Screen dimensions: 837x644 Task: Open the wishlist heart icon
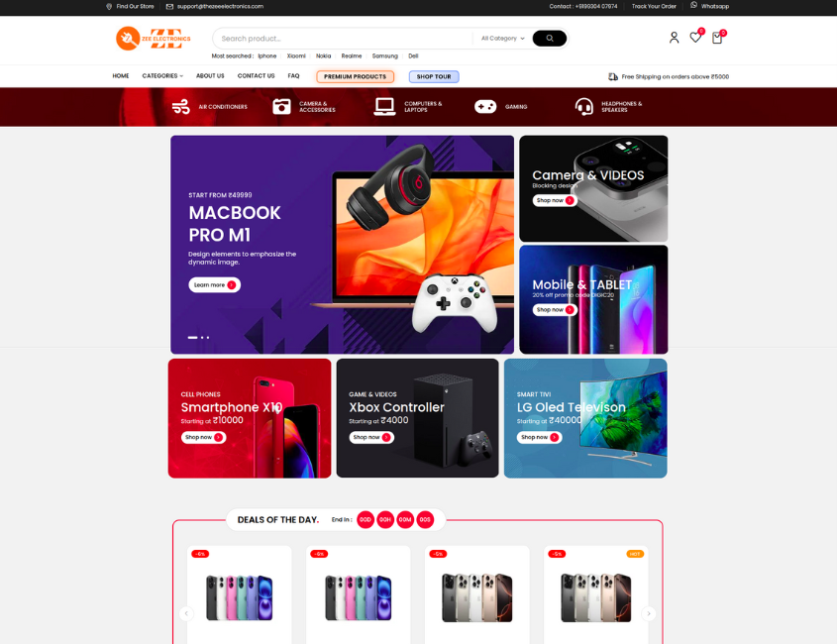[695, 38]
